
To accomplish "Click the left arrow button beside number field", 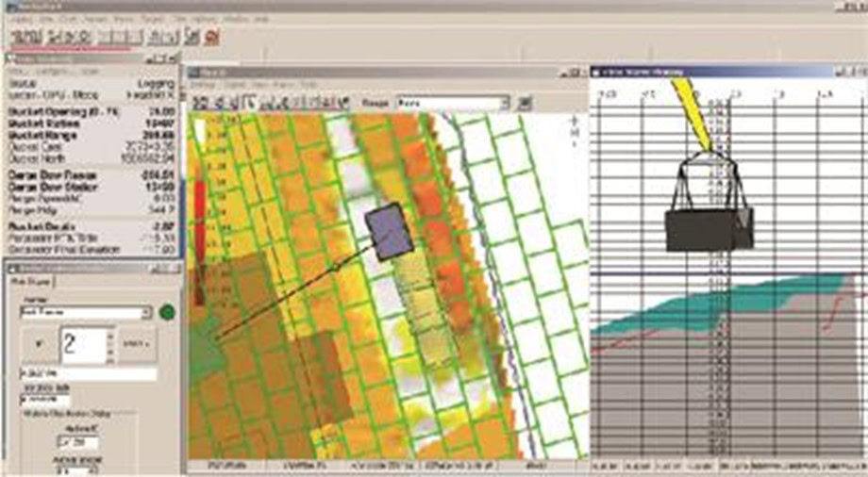I will 39,344.
